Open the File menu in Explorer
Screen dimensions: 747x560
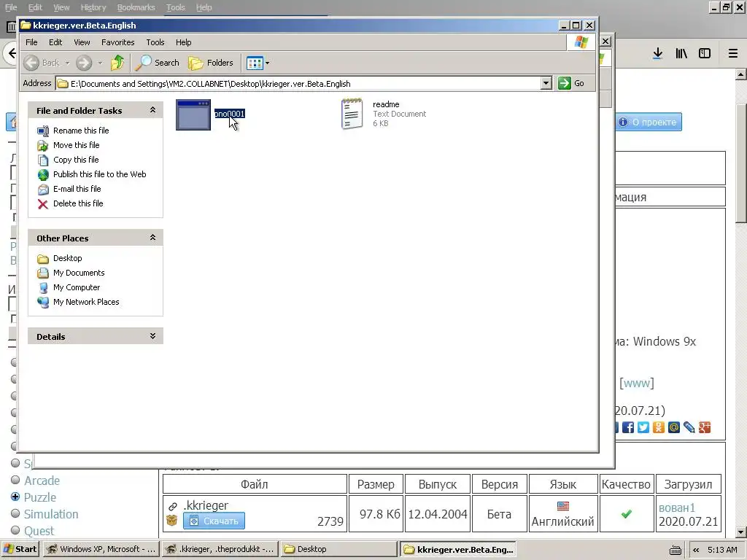pos(31,42)
